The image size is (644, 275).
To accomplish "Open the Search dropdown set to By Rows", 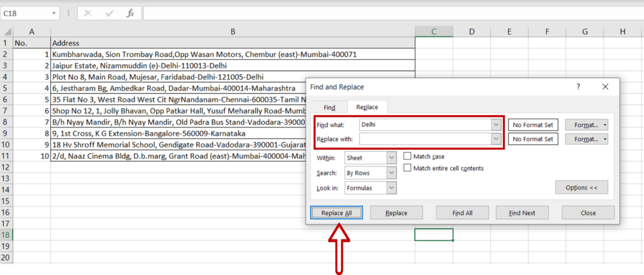I will click(370, 173).
